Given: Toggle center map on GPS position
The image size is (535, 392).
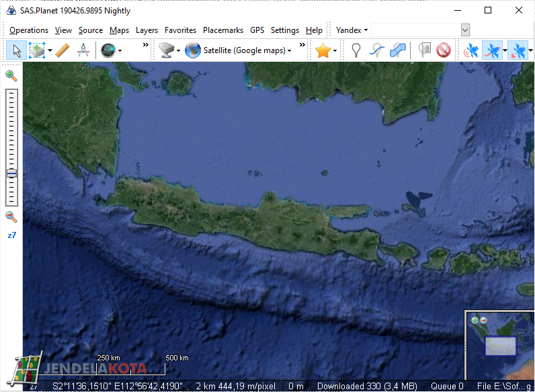Looking at the screenshot, I should [518, 50].
